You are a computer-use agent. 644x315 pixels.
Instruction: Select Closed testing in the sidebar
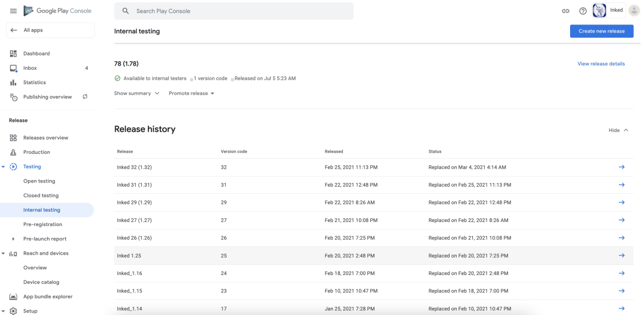click(41, 196)
